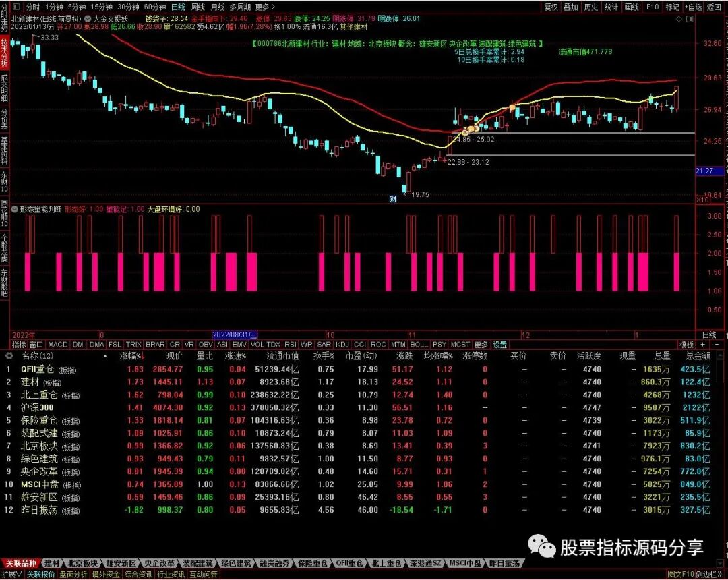Click the 指标 button in indicator bar
This screenshot has width=728, height=580.
19,345
